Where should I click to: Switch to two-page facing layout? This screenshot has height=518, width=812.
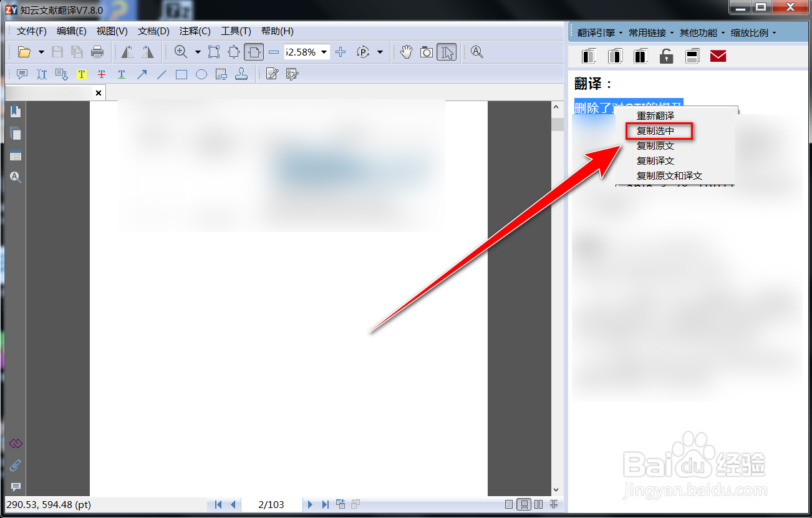539,504
